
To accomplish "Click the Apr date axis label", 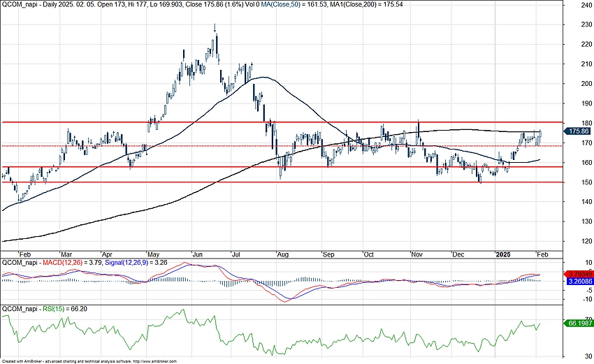I will [108, 254].
